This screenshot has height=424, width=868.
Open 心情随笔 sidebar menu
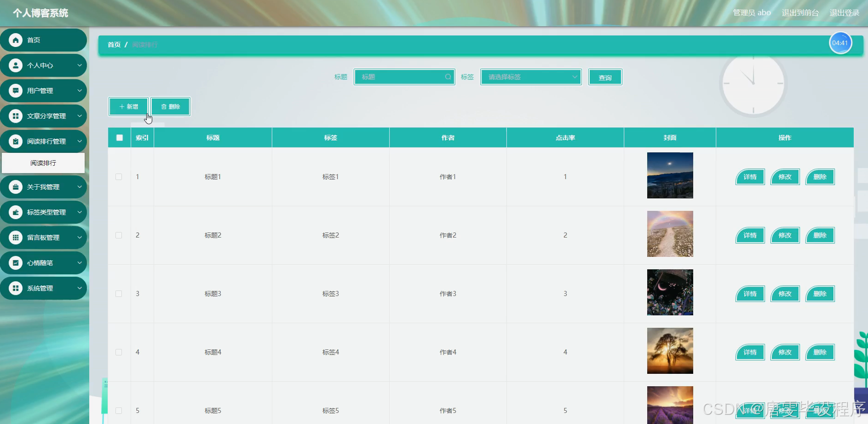(43, 263)
